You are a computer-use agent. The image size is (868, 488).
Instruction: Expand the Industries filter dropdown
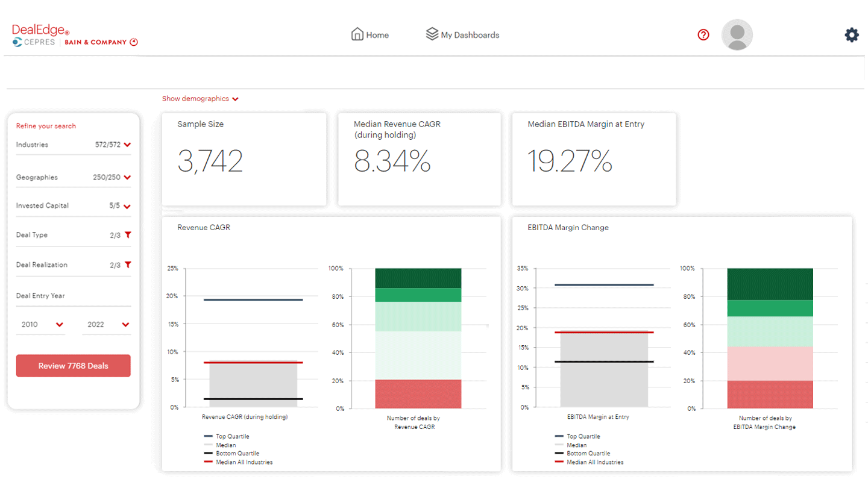[127, 145]
